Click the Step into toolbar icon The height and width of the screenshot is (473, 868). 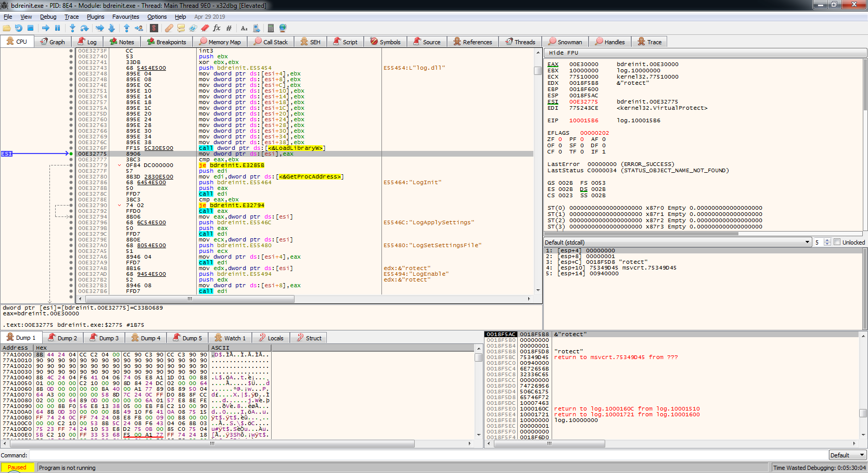(x=72, y=28)
